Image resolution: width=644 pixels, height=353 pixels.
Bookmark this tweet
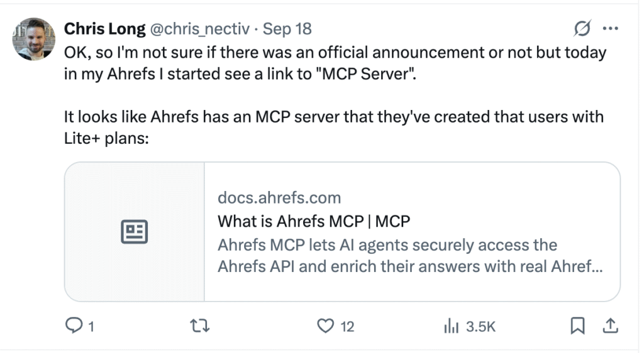pyautogui.click(x=578, y=325)
